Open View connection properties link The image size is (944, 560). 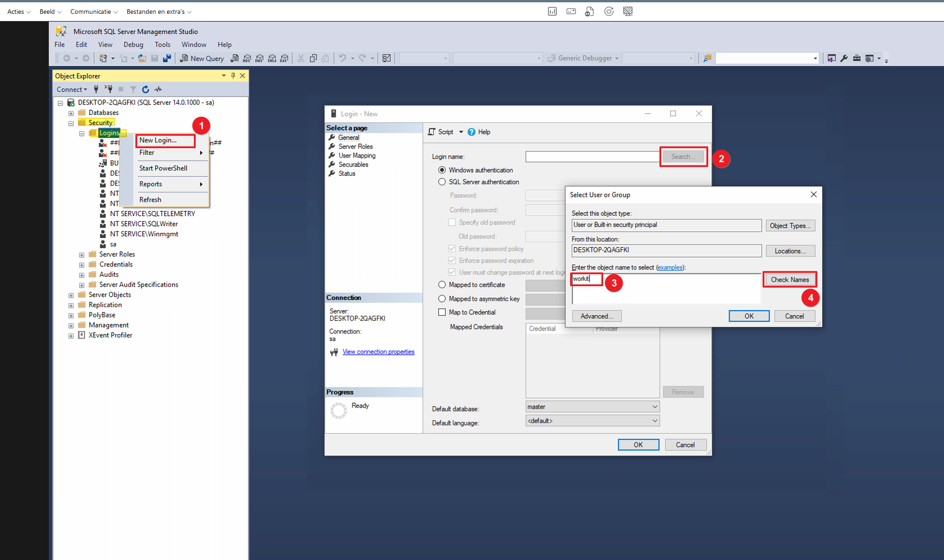(x=378, y=352)
